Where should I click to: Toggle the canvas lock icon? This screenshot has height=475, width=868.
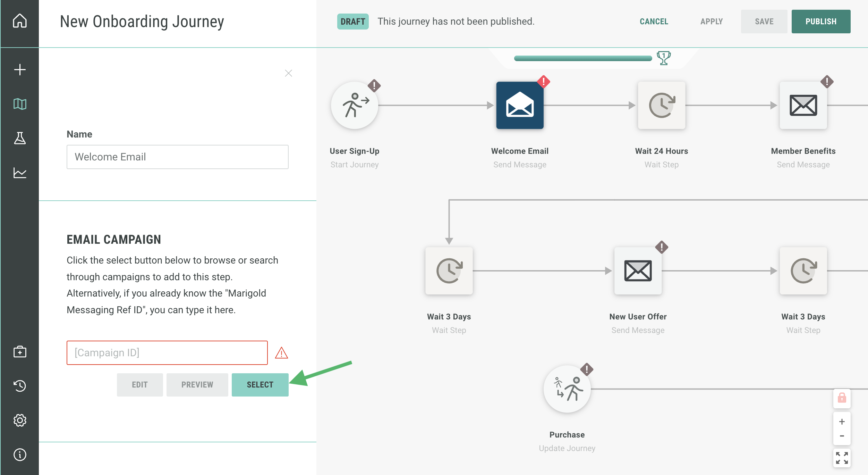842,398
